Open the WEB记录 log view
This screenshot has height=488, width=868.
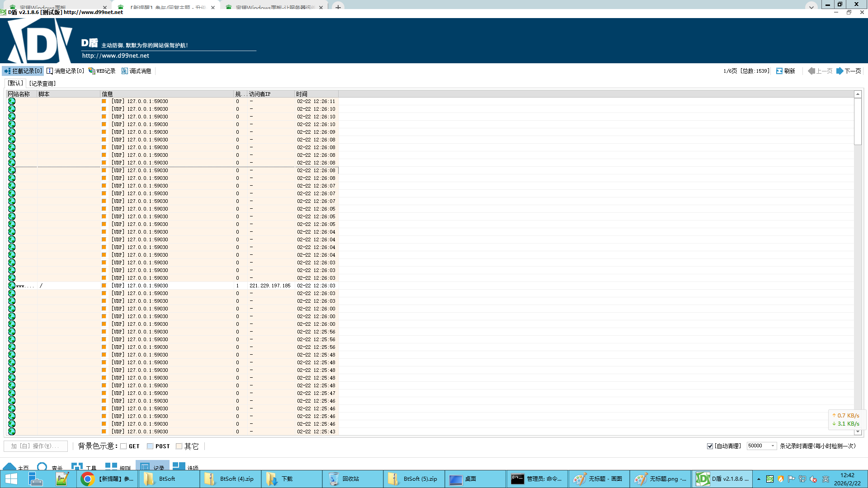click(102, 71)
